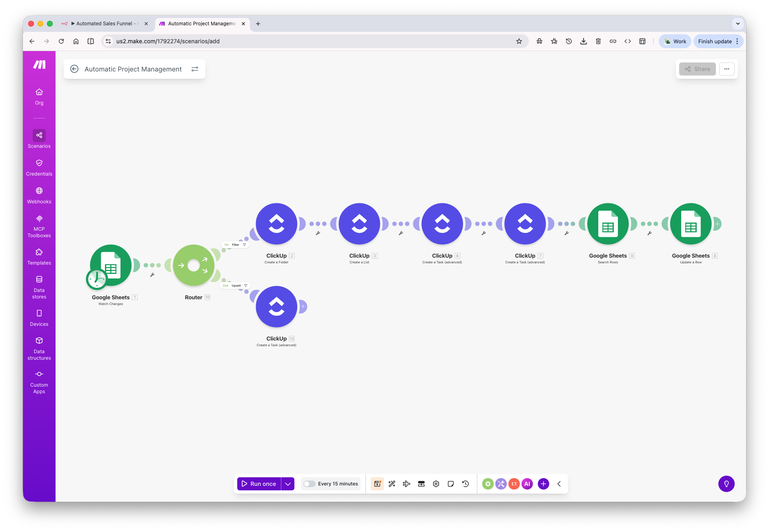Open scenario settings via the gear icon
This screenshot has height=532, width=769.
coord(436,483)
